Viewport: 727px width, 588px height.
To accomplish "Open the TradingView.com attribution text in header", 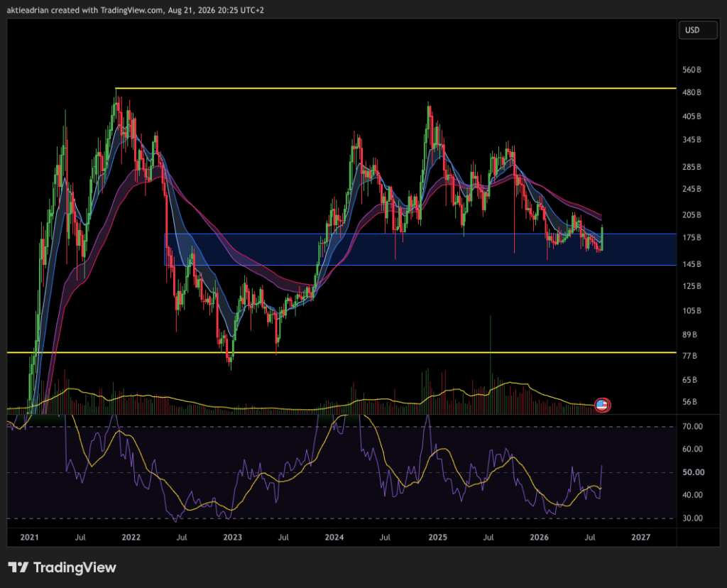I will tap(132, 10).
